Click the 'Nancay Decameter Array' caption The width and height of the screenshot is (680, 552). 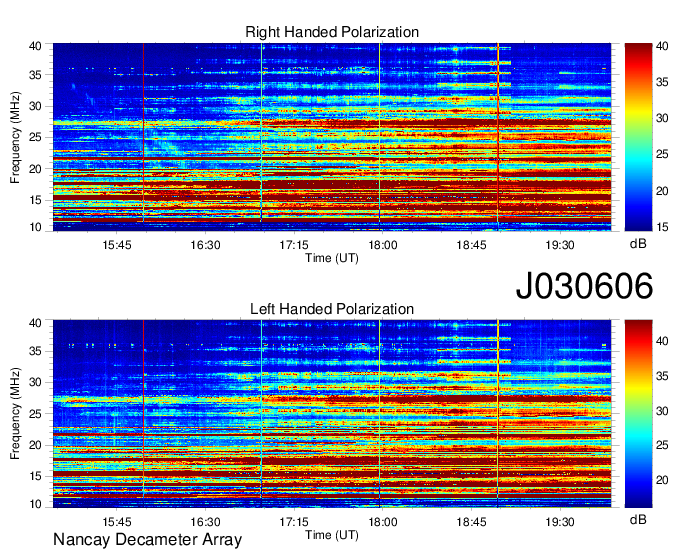click(x=147, y=540)
